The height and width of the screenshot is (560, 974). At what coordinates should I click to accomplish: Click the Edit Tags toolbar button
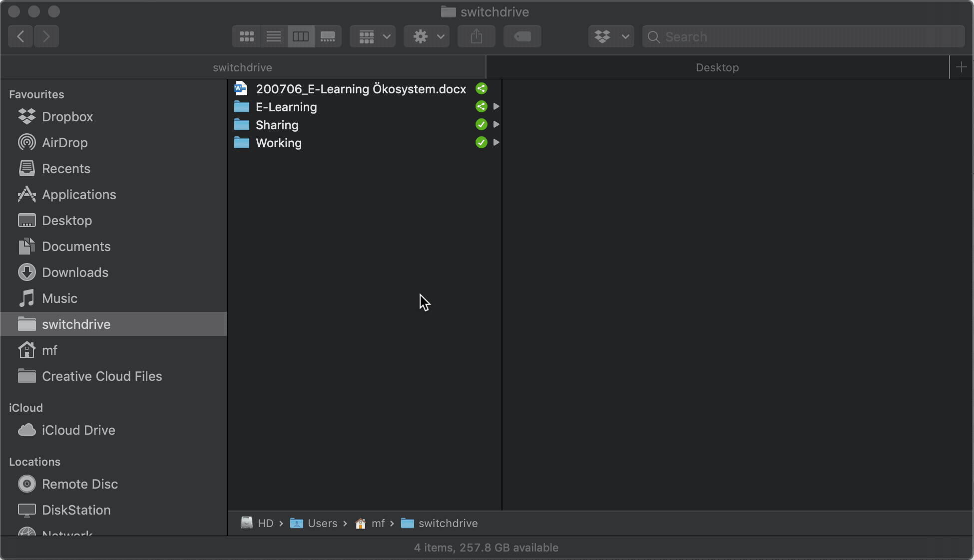(522, 36)
